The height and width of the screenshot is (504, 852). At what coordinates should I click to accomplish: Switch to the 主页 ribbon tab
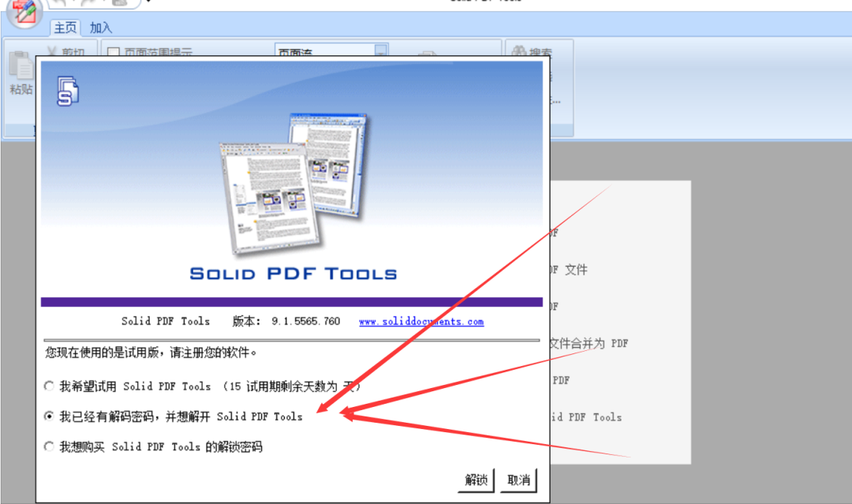click(65, 28)
